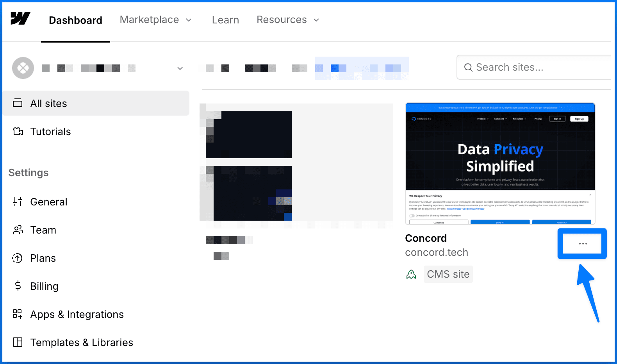Open the Learn menu item
Screen dimensions: 617x364
(x=225, y=20)
